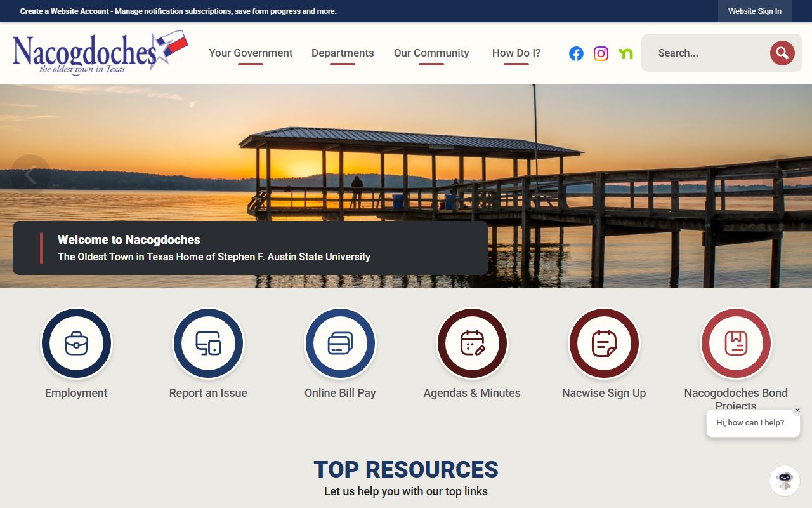Open the Your Government menu

pyautogui.click(x=251, y=53)
